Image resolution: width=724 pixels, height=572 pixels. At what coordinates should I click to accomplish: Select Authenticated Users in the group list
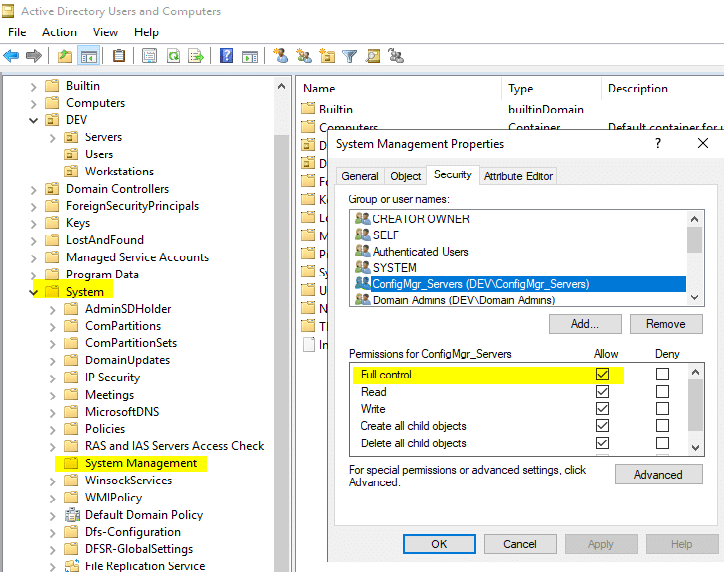pyautogui.click(x=420, y=252)
